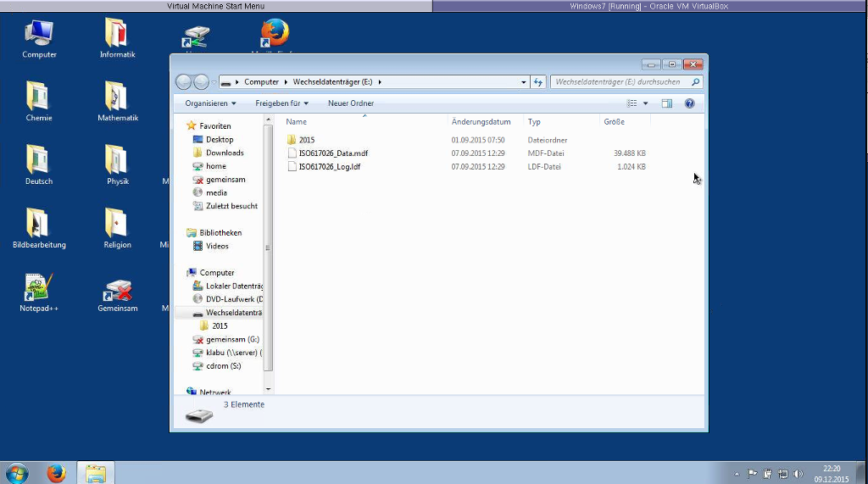The image size is (868, 484).
Task: Click the Explorer back navigation arrow
Action: coord(184,82)
